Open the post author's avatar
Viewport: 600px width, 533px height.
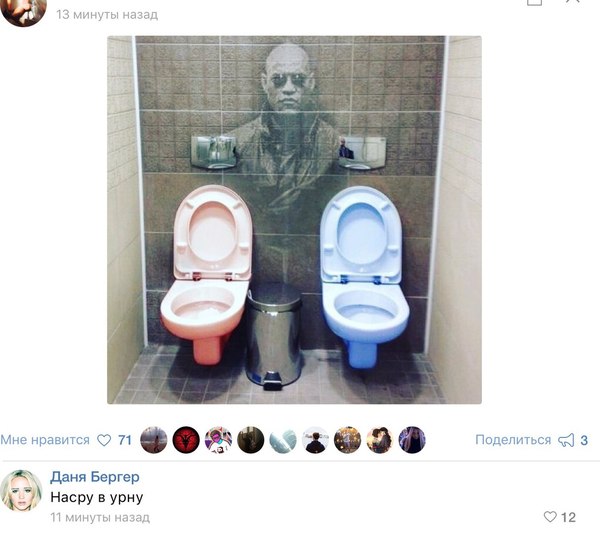pos(23,11)
